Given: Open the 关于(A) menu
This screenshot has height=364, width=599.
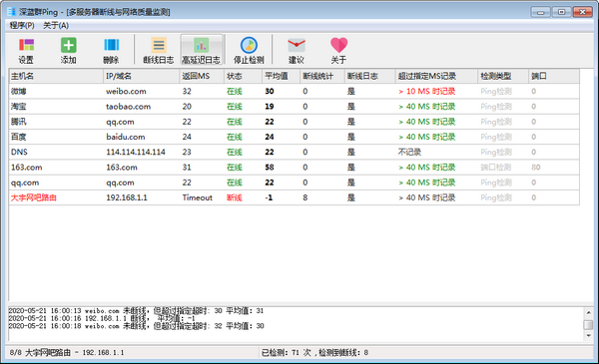Looking at the screenshot, I should [56, 25].
